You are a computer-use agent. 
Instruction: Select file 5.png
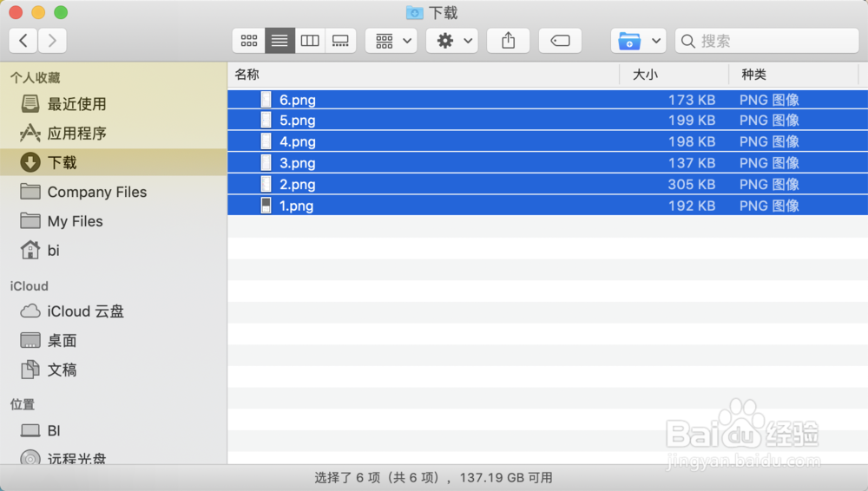click(548, 120)
